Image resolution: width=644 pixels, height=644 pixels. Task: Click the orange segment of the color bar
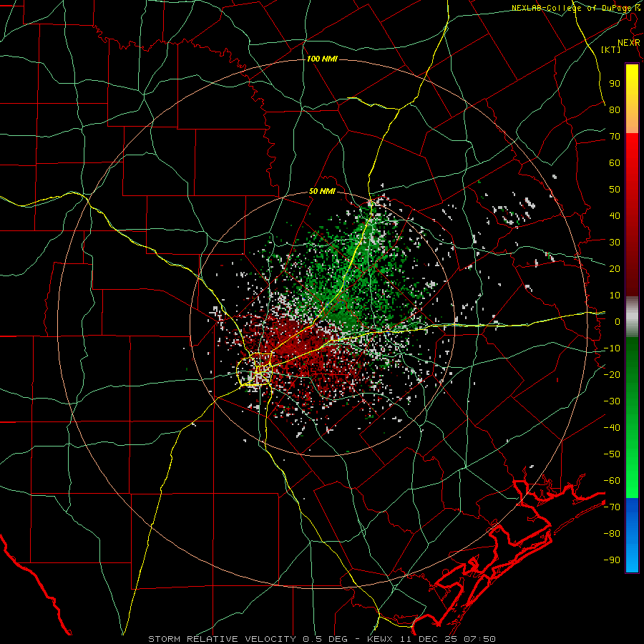[632, 122]
